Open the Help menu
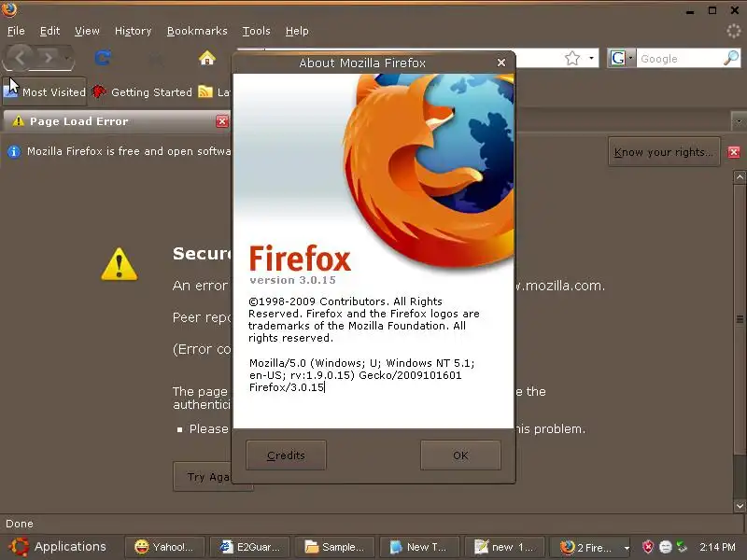The image size is (747, 560). pos(297,31)
